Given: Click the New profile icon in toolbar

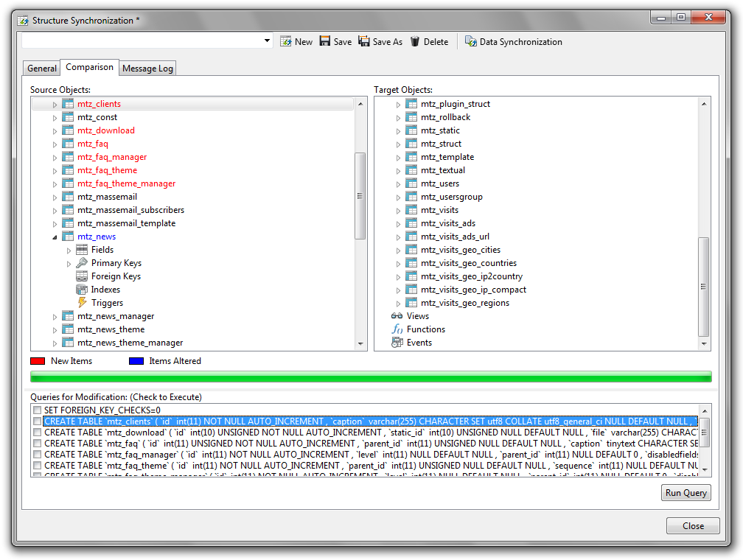Looking at the screenshot, I should [285, 42].
